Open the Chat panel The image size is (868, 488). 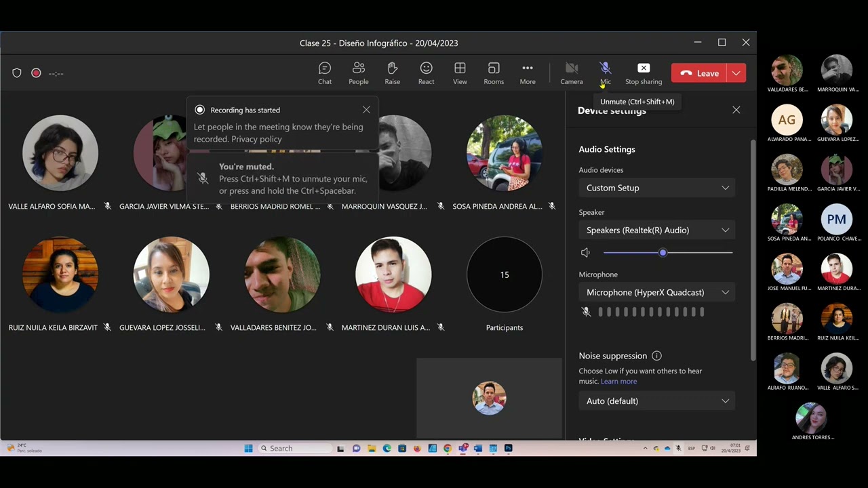[325, 73]
